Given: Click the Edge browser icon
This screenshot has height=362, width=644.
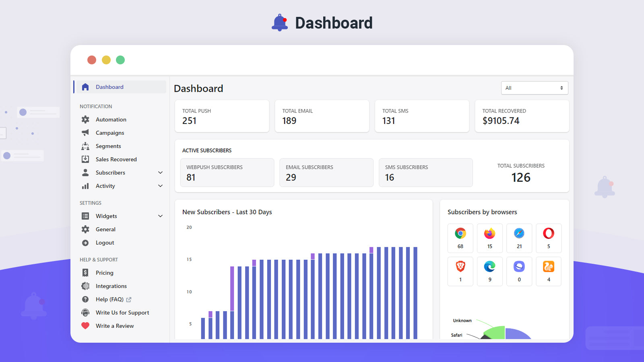Looking at the screenshot, I should tap(489, 265).
